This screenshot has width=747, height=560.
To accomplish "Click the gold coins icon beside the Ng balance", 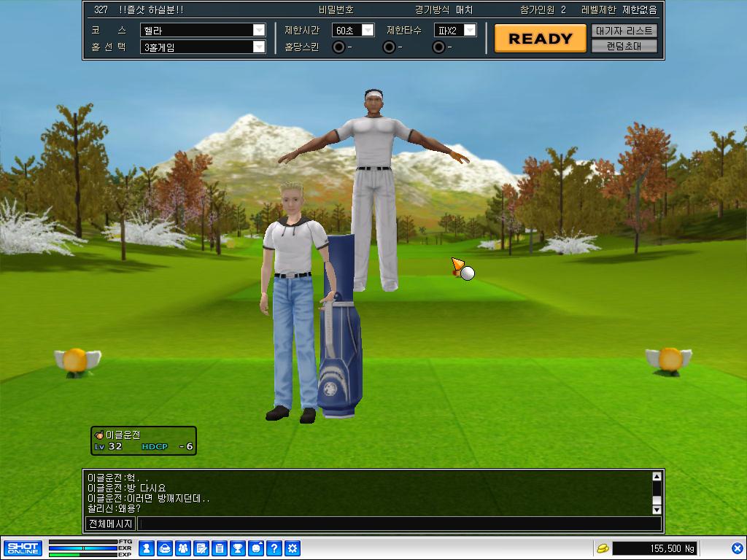I will pyautogui.click(x=603, y=548).
